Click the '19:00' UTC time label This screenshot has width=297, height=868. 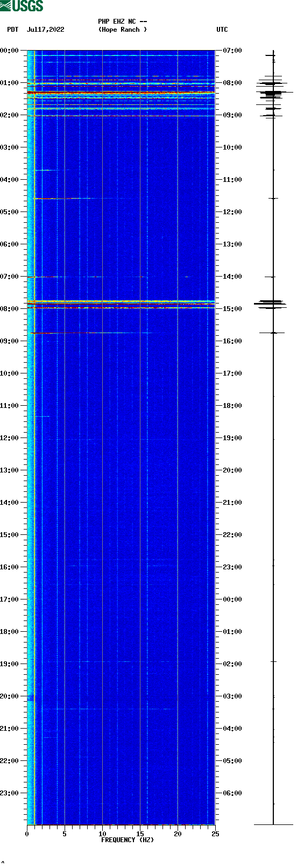(232, 438)
